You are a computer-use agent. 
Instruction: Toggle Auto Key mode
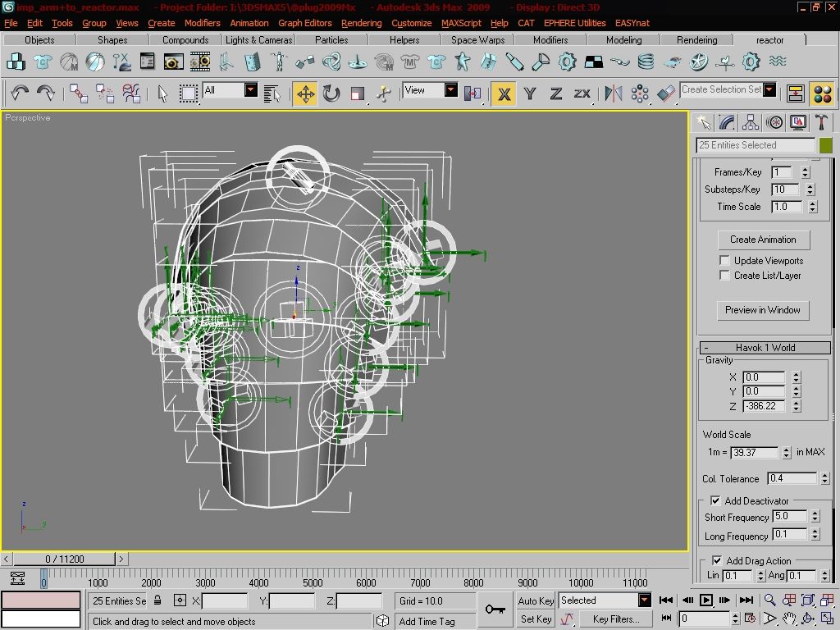click(x=536, y=600)
